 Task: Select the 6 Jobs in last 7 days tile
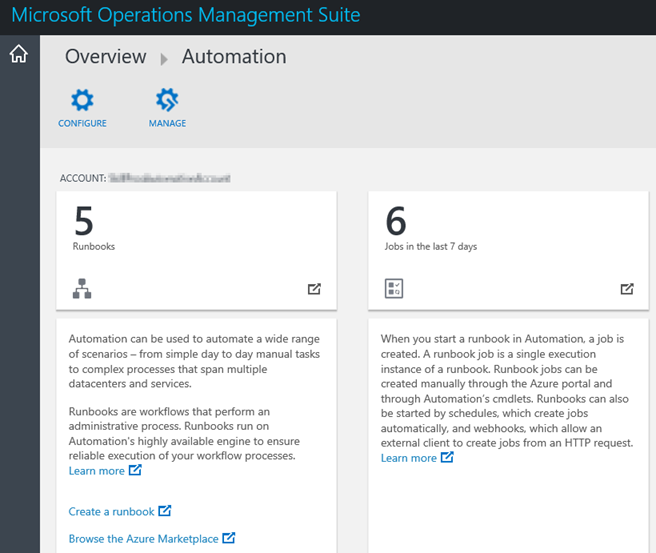point(507,230)
